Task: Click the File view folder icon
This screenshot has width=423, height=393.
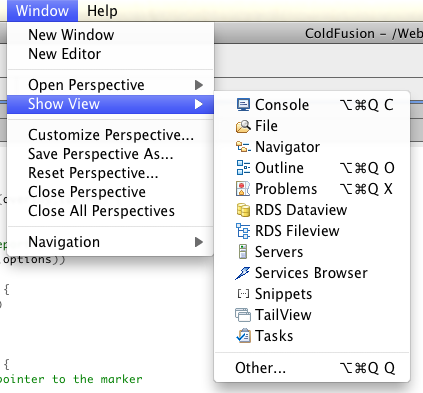Action: click(243, 126)
